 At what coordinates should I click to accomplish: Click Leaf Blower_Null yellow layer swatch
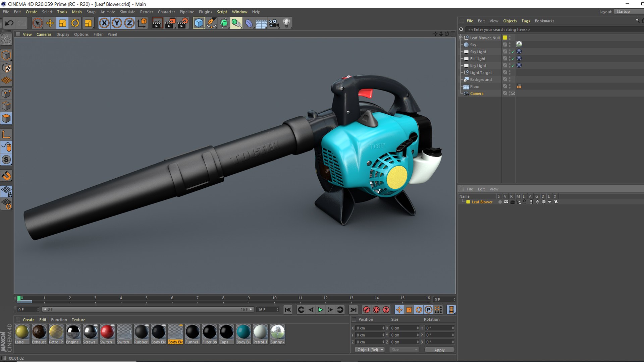[505, 38]
